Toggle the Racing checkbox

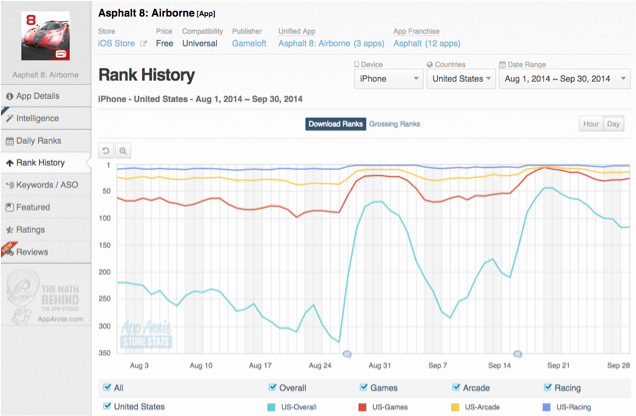(x=548, y=387)
